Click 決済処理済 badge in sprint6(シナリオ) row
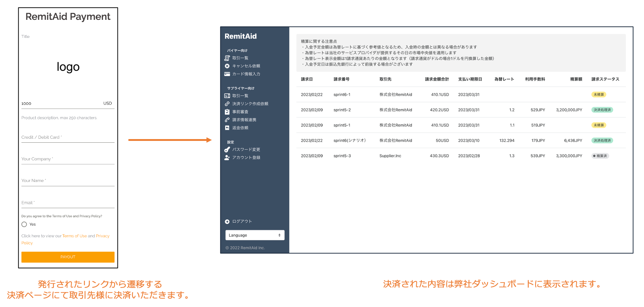The width and height of the screenshot is (644, 307). coord(602,141)
